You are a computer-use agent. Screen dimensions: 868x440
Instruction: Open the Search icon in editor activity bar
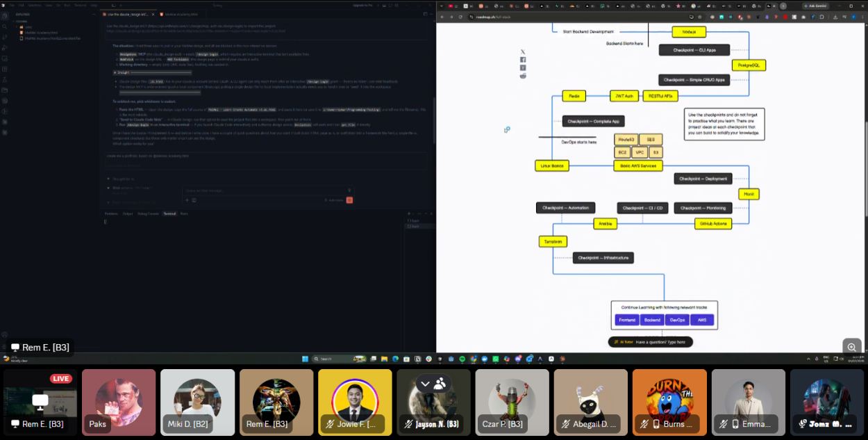pos(4,26)
